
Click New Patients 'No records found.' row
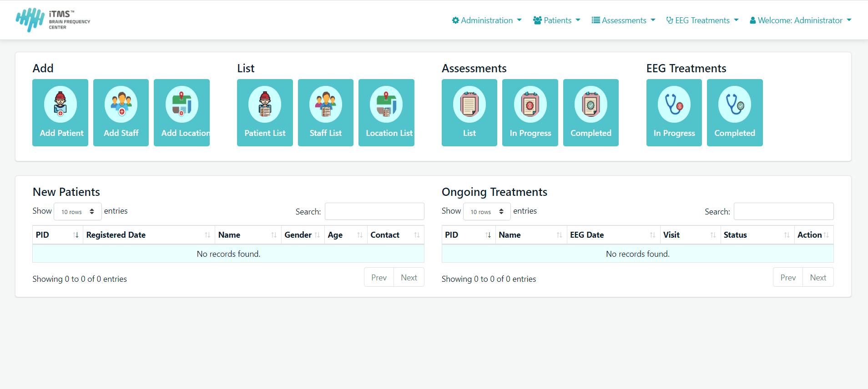pos(228,254)
